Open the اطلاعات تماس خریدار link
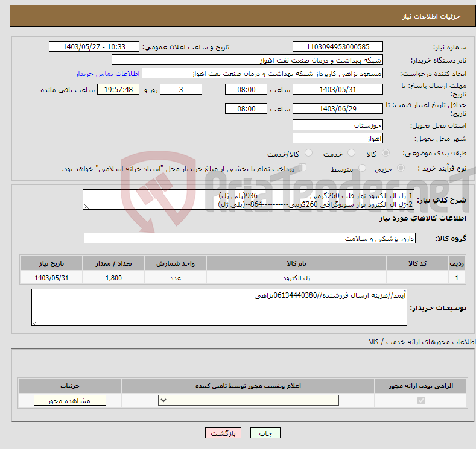 tap(107, 74)
